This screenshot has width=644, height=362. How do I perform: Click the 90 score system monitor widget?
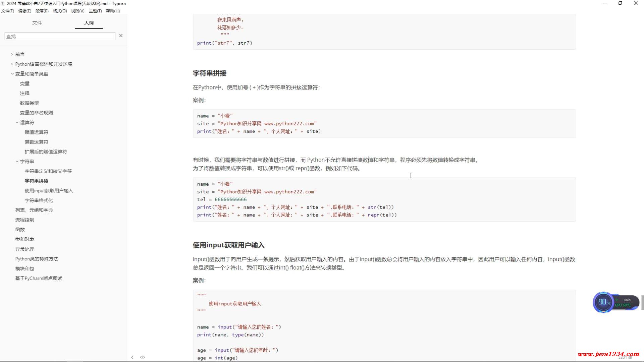click(603, 302)
